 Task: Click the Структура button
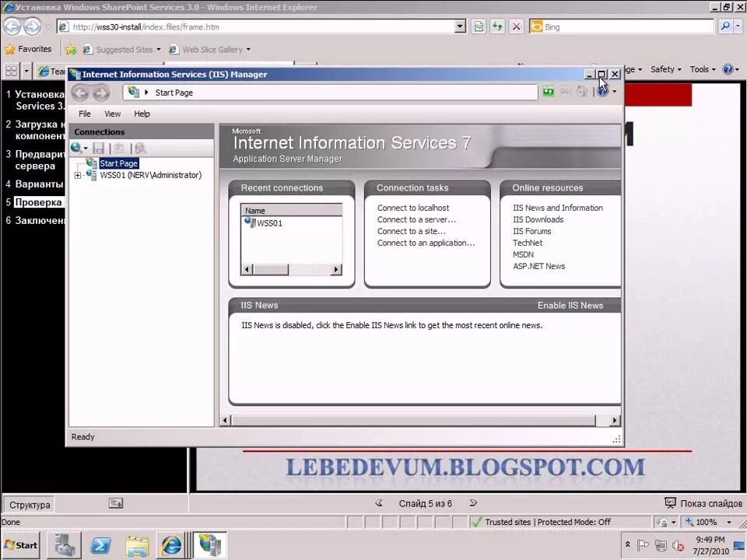[30, 505]
